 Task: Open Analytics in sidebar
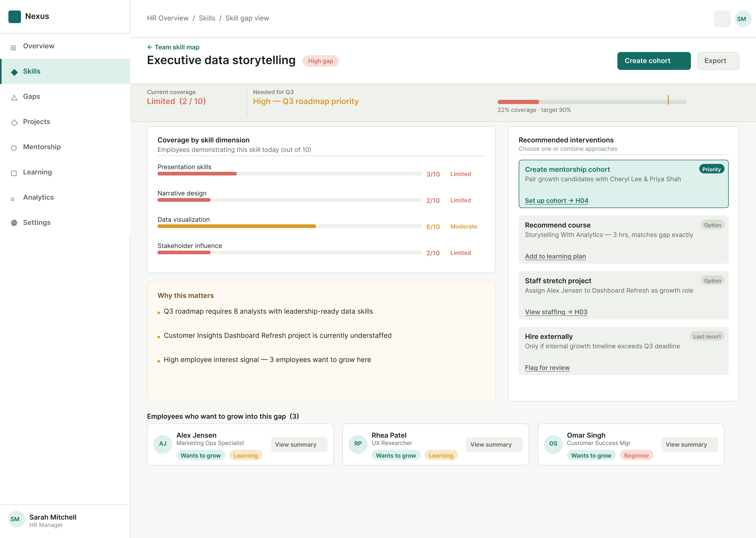pos(65,197)
